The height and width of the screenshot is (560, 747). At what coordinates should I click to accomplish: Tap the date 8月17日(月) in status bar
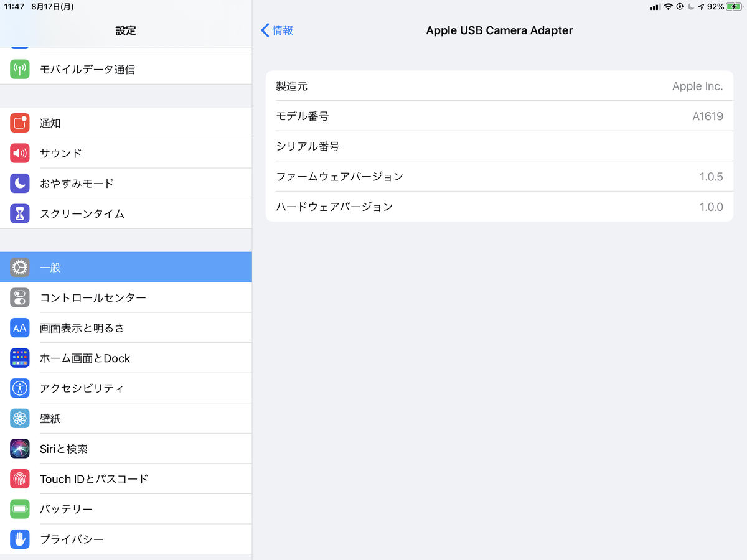52,7
